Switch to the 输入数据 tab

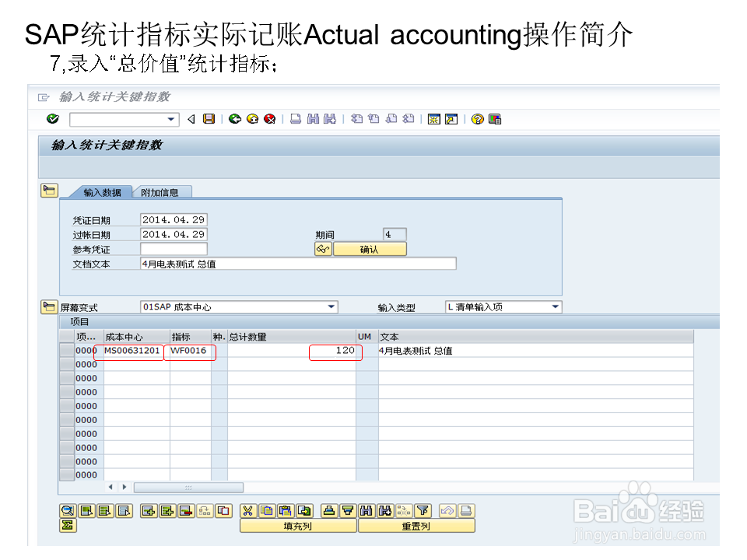[x=102, y=192]
